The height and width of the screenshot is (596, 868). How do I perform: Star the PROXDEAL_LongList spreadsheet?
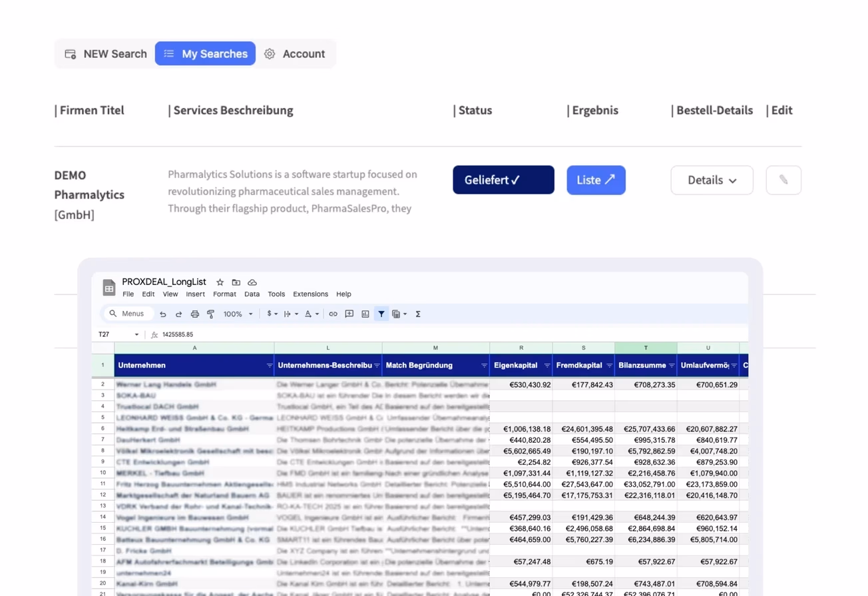[x=220, y=282]
